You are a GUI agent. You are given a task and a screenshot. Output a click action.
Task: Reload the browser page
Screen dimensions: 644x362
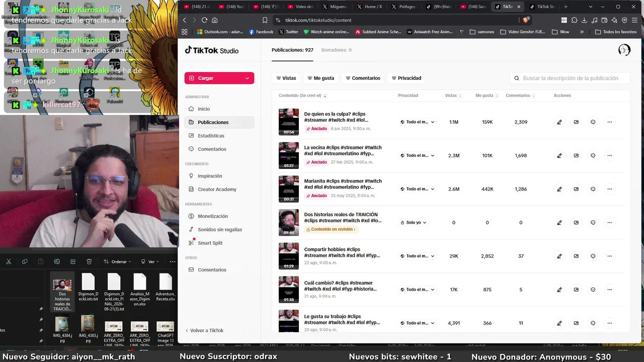[204, 20]
